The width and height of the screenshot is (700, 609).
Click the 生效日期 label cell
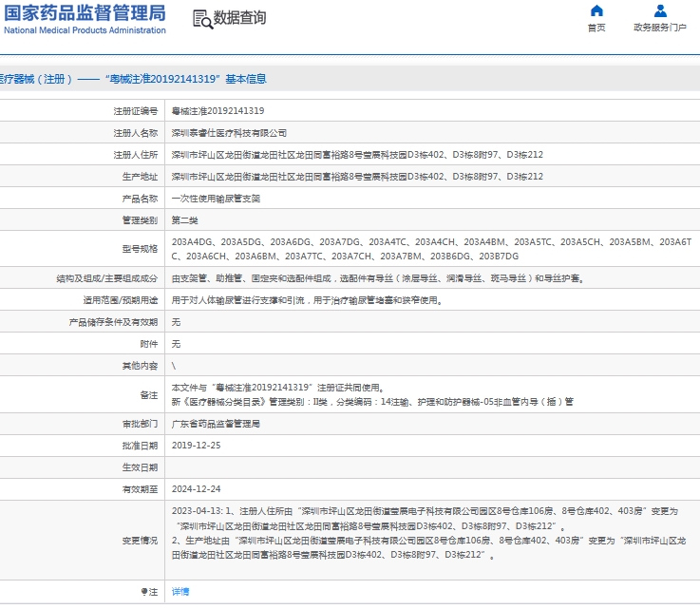(x=82, y=467)
